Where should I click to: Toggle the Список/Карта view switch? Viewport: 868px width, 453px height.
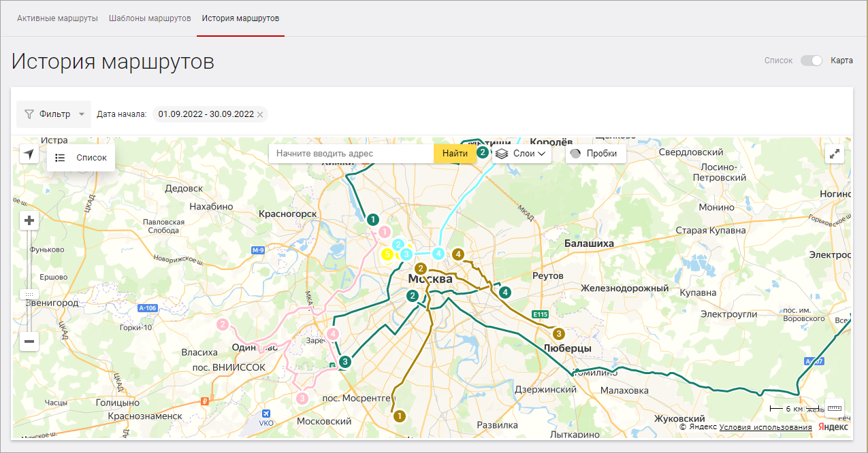pos(811,61)
